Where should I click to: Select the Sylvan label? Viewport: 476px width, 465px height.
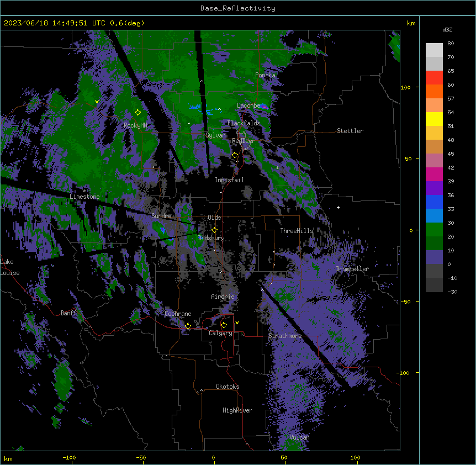215,135
